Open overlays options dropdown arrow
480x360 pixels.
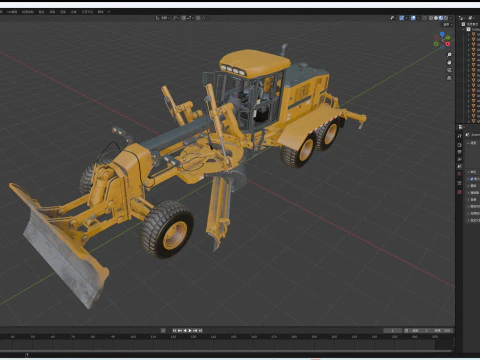pyautogui.click(x=418, y=18)
